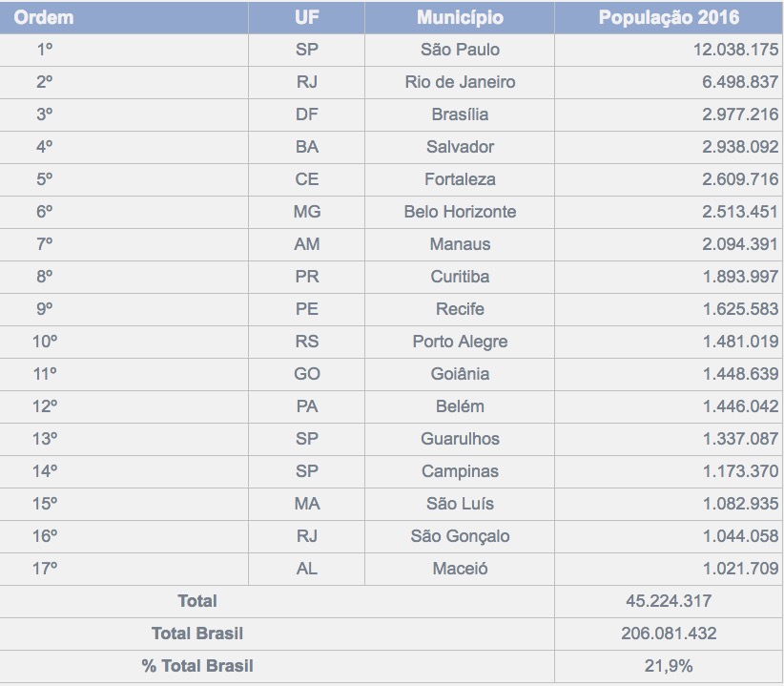The image size is (784, 686).
Task: Click the Total Brasil value 206.081.432
Action: (669, 634)
